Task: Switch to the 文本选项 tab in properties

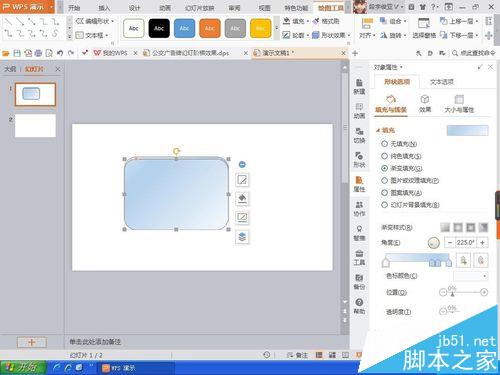Action: click(x=442, y=82)
